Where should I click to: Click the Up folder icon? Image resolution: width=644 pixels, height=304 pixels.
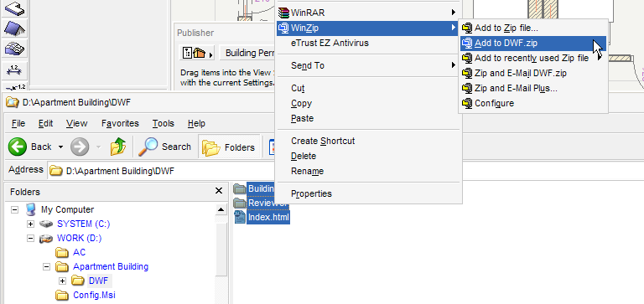click(x=118, y=147)
